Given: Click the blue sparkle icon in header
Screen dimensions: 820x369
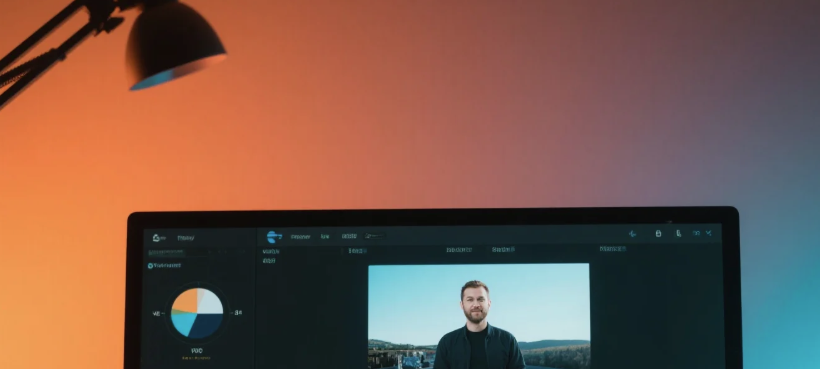Looking at the screenshot, I should click(632, 234).
